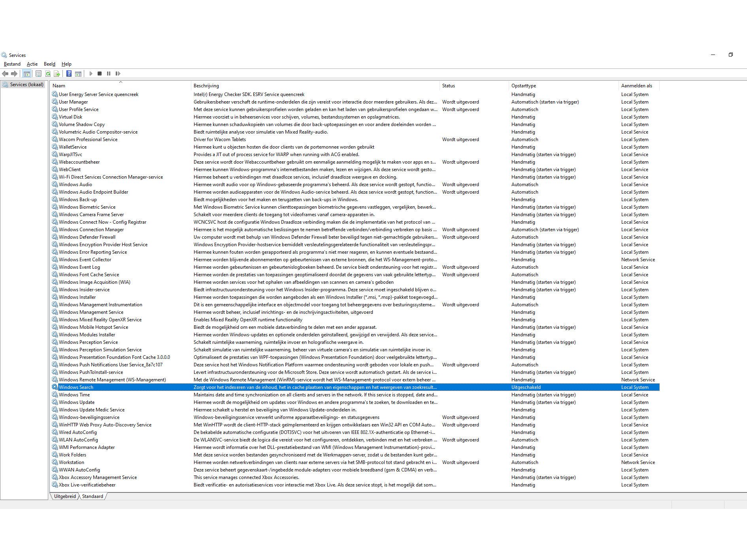Click the Services app icon in title bar
The width and height of the screenshot is (747, 560).
click(4, 55)
